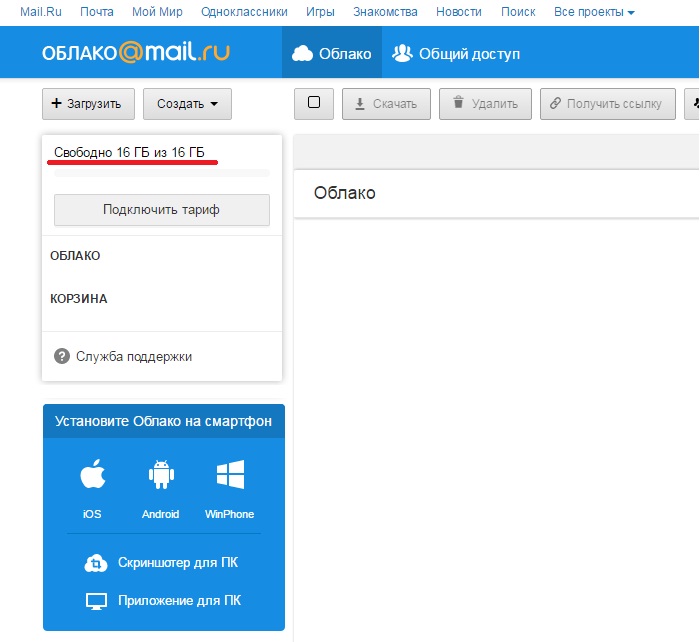The image size is (700, 642).
Task: Expand the Все проекты dropdown
Action: (x=594, y=12)
